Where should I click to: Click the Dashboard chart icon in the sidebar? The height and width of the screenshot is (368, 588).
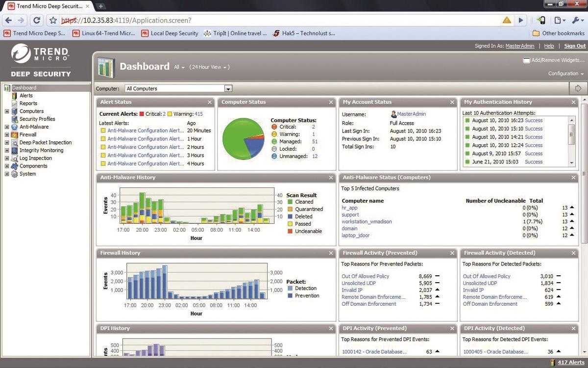point(7,88)
